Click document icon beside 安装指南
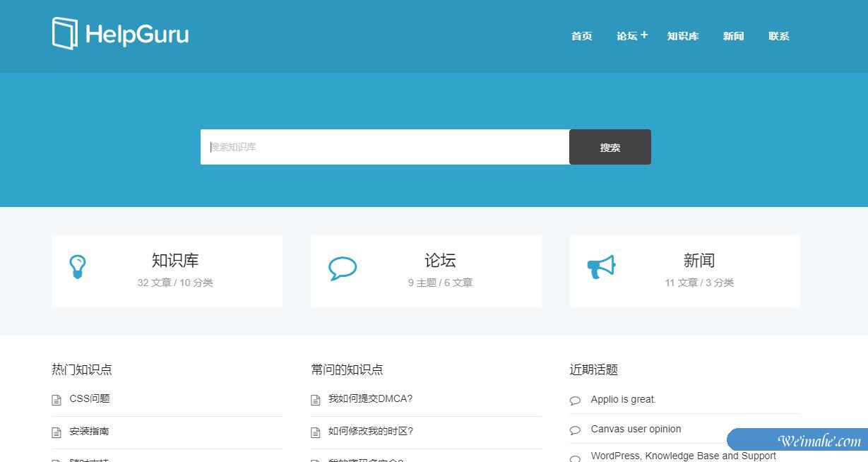The width and height of the screenshot is (868, 462). point(57,432)
